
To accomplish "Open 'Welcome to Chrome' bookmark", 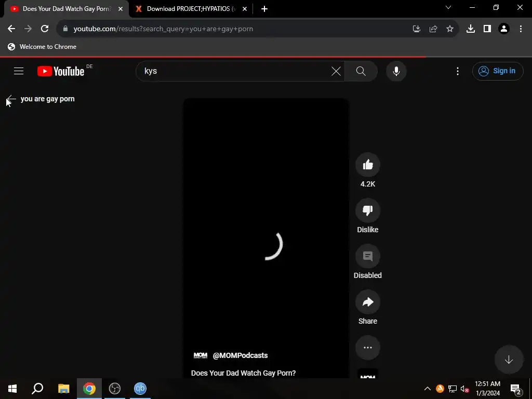I will (x=42, y=47).
